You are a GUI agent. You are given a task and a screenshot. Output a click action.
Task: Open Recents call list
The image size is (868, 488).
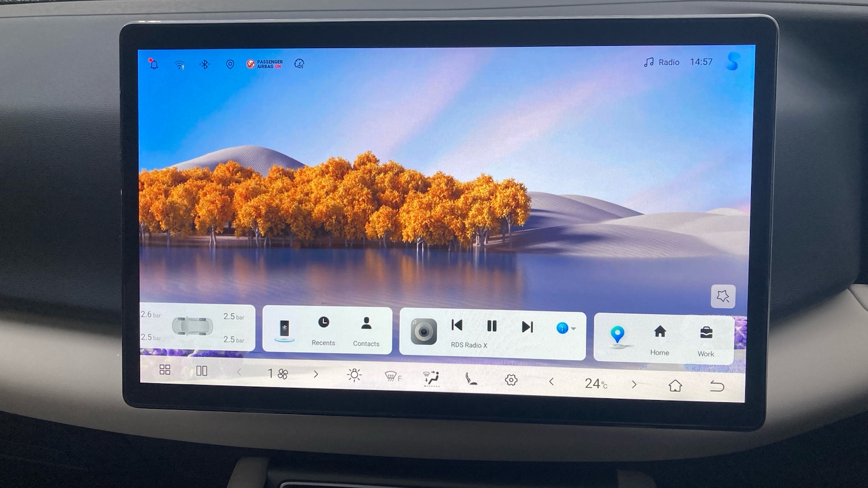coord(323,330)
